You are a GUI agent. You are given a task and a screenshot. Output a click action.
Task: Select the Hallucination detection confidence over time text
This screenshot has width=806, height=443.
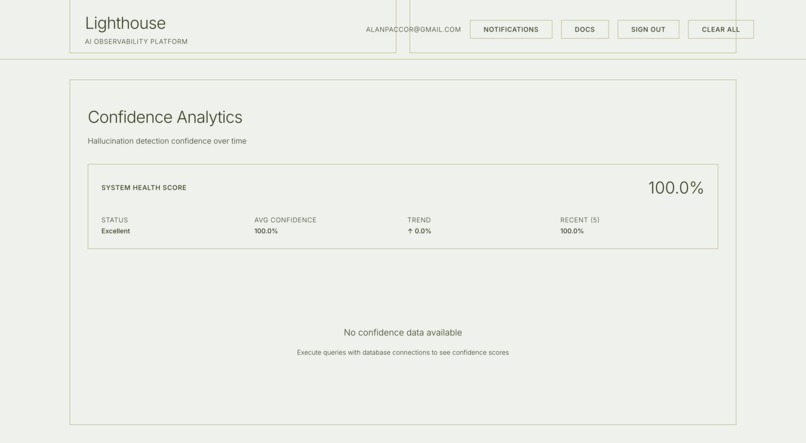click(x=167, y=141)
